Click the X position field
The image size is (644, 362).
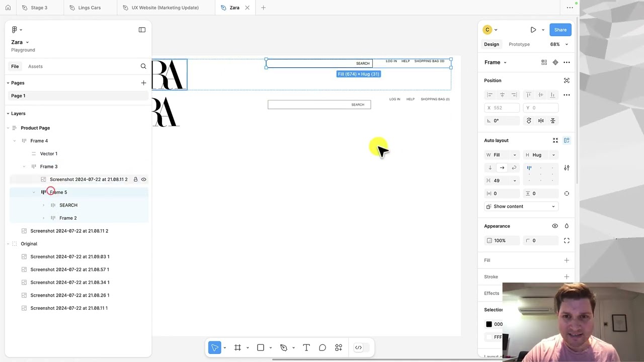[502, 108]
